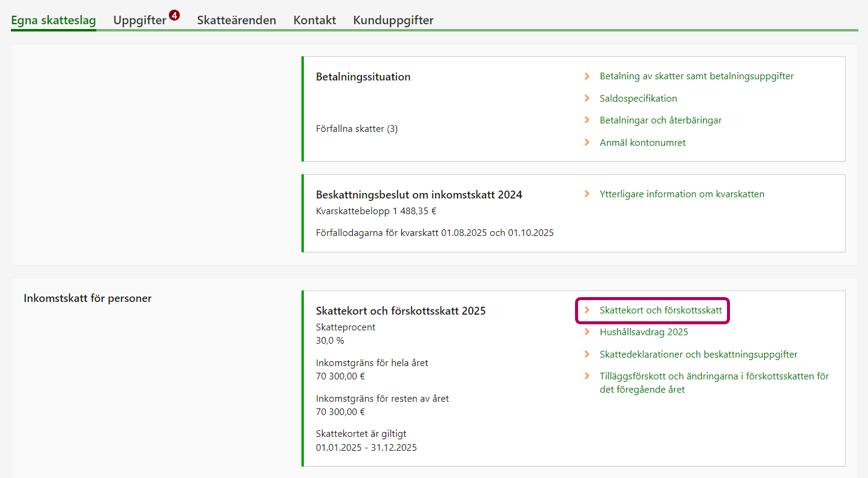Click the orange chevron beside Saldospecifikation
The height and width of the screenshot is (478, 868).
(x=587, y=98)
